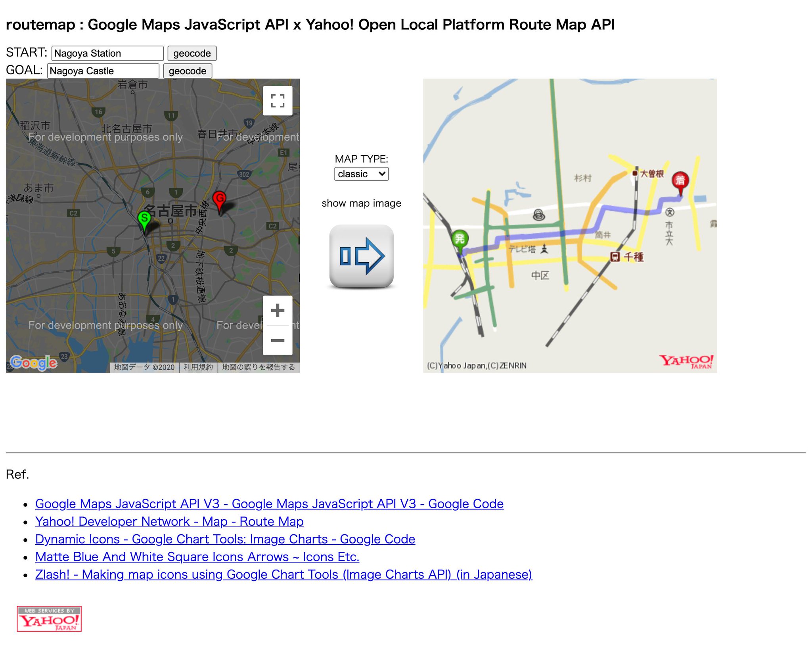Click 地図データ ©2020 attribution text
This screenshot has width=812, height=653.
144,367
